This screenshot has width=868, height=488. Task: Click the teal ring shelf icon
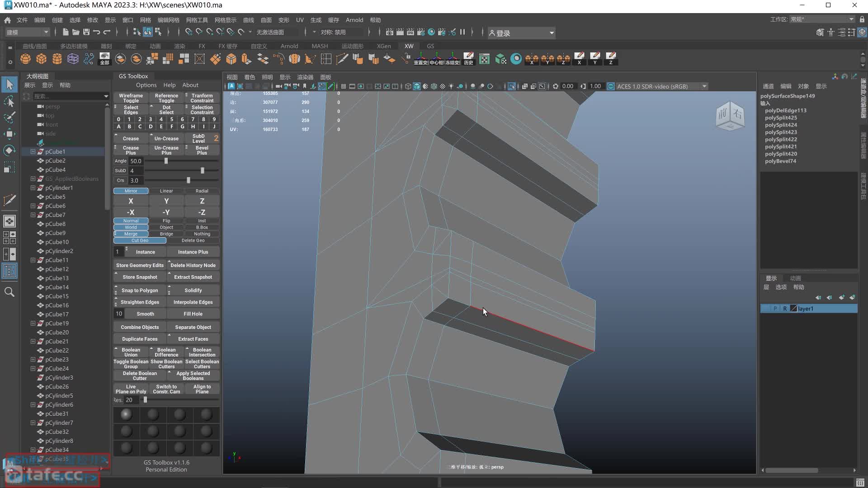click(x=516, y=59)
